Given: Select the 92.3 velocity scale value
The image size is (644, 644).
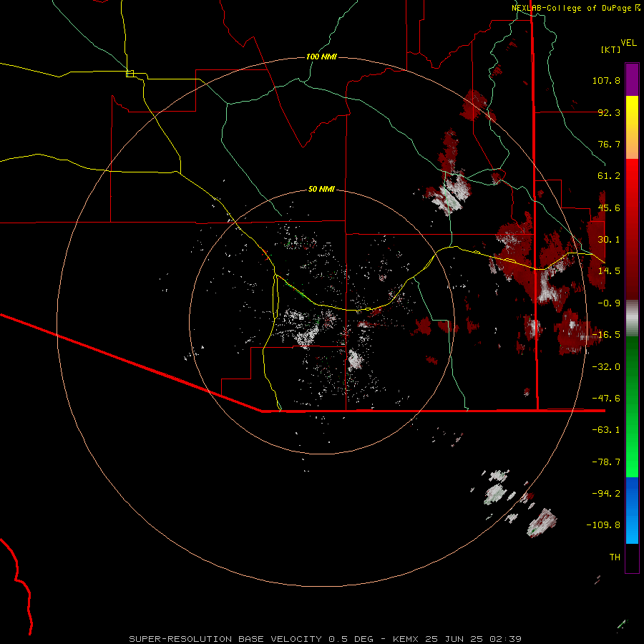Looking at the screenshot, I should [x=609, y=112].
